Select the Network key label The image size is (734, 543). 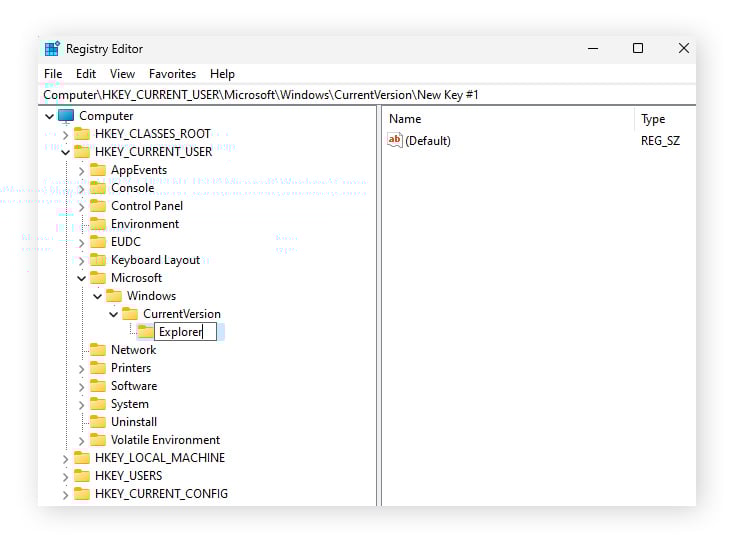133,350
